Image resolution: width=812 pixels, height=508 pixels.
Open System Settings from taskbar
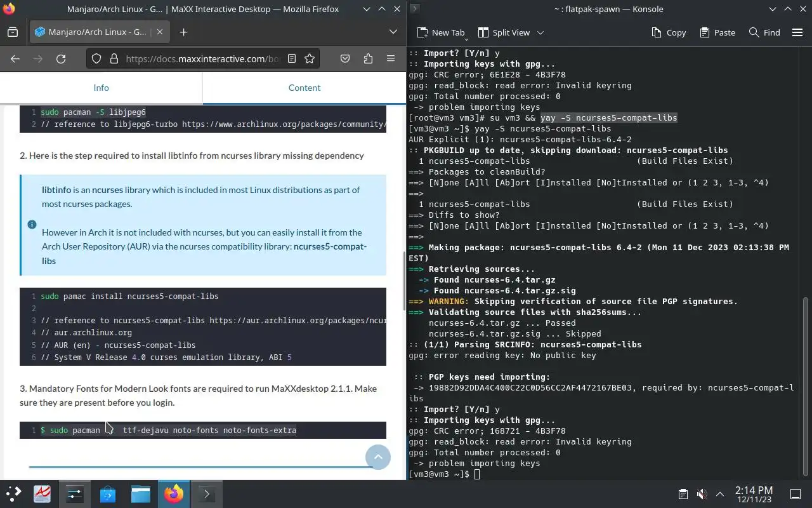click(x=75, y=493)
